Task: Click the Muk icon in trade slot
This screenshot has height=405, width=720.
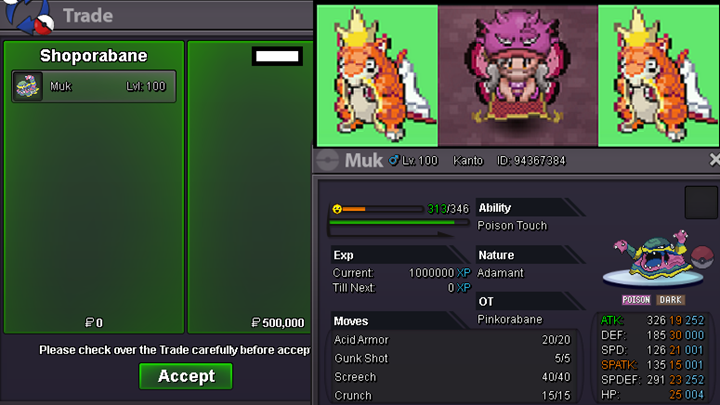Action: (27, 86)
